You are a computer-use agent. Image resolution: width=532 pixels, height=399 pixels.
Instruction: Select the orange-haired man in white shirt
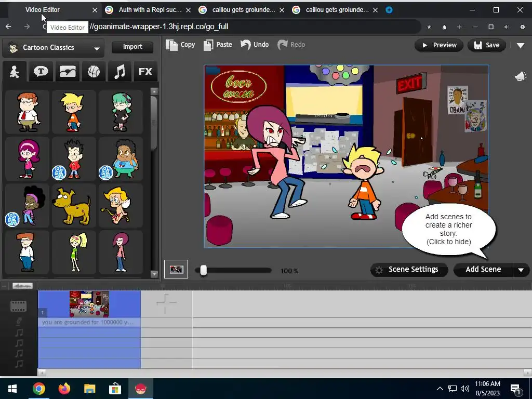(28, 252)
